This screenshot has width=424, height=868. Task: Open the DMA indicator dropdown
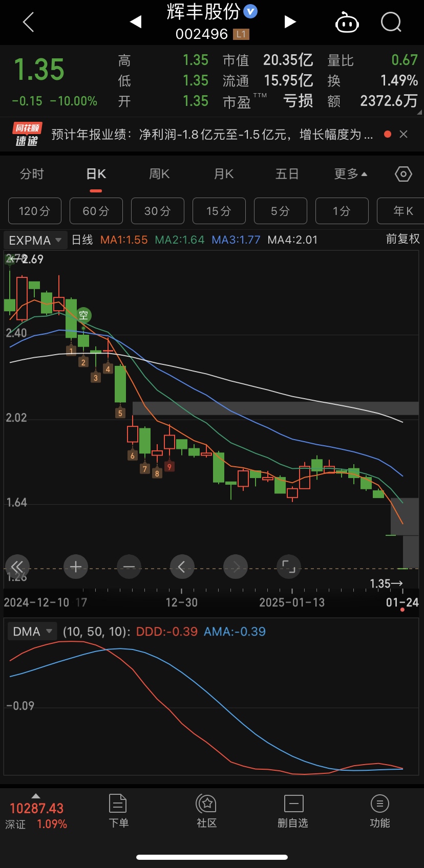(x=32, y=632)
